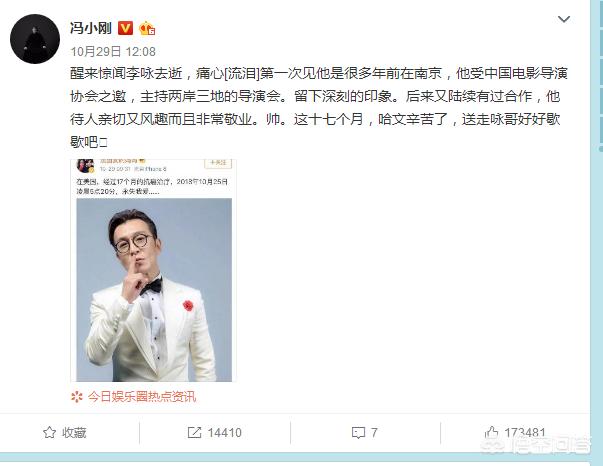
Task: Click the gold crown membership badge
Action: click(x=147, y=28)
